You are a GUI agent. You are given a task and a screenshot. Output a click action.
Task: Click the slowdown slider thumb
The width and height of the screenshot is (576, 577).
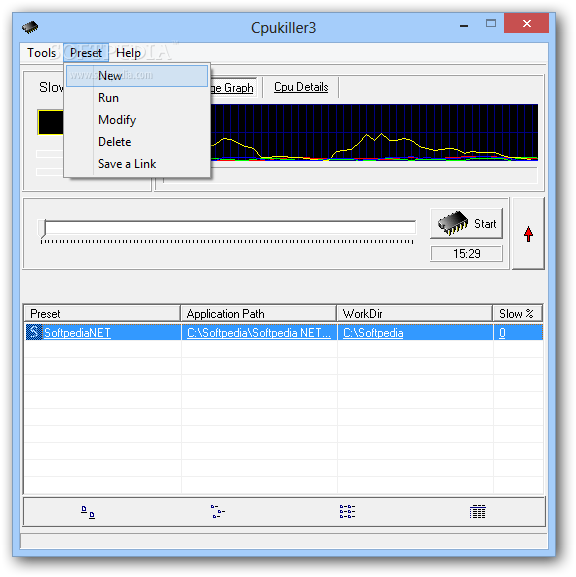[42, 229]
